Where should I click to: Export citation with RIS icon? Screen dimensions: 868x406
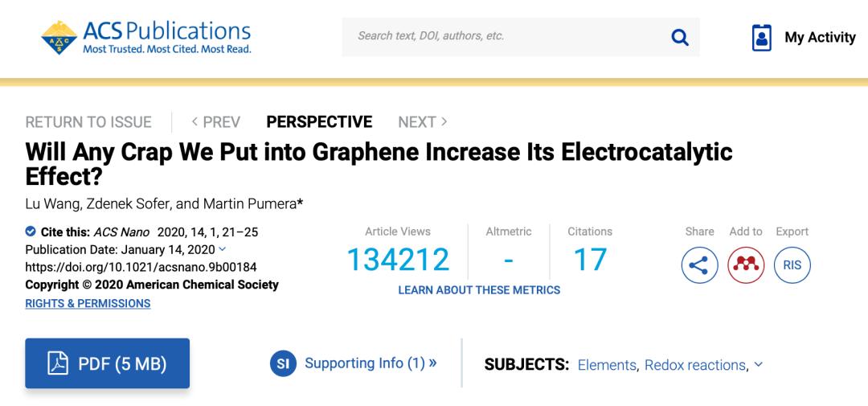[x=792, y=265]
